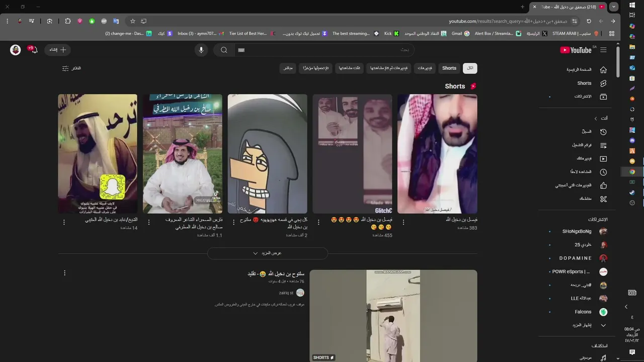644x362 pixels.
Task: Expand Shorts shelf with عرض المزيد
Action: [268, 253]
